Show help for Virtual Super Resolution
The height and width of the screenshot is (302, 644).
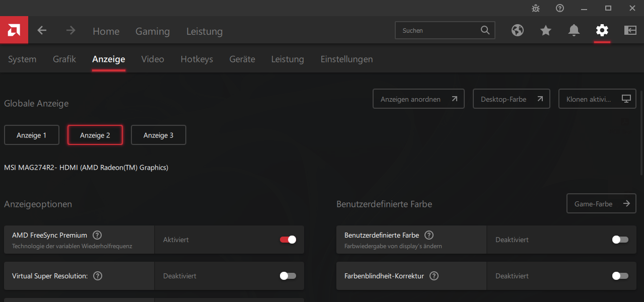coord(98,276)
